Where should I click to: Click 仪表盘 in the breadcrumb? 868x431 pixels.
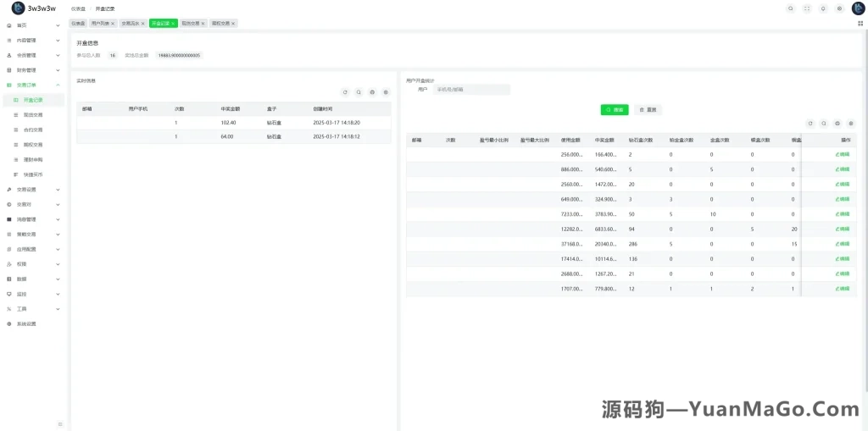77,8
